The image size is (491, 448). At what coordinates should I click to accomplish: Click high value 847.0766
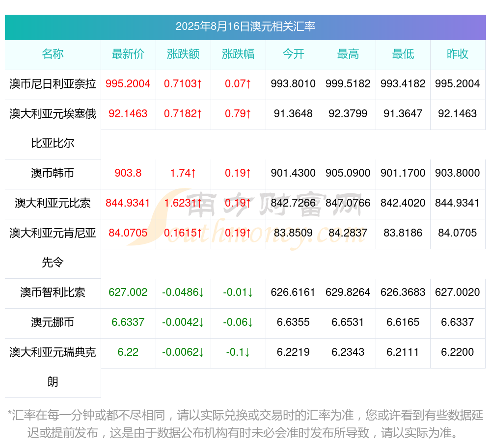[x=348, y=203]
